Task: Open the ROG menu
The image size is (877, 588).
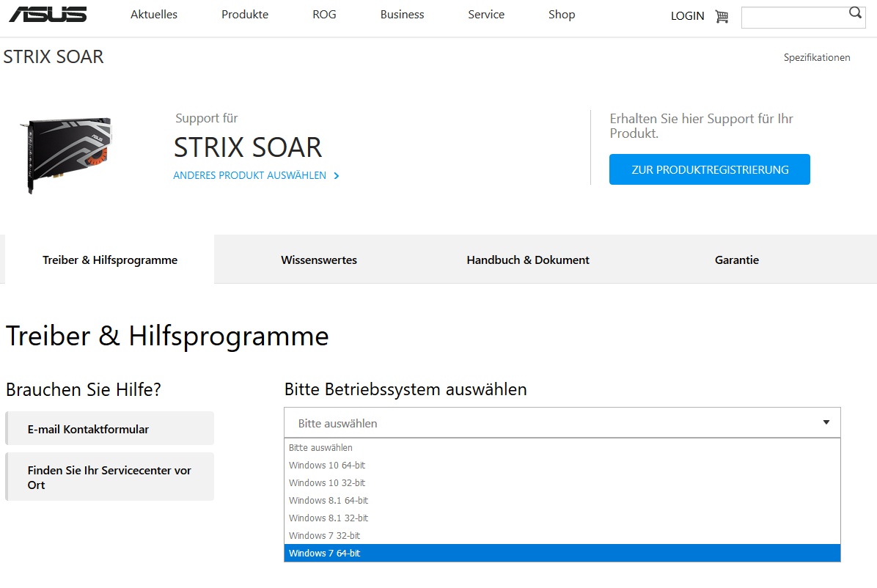Action: coord(324,15)
